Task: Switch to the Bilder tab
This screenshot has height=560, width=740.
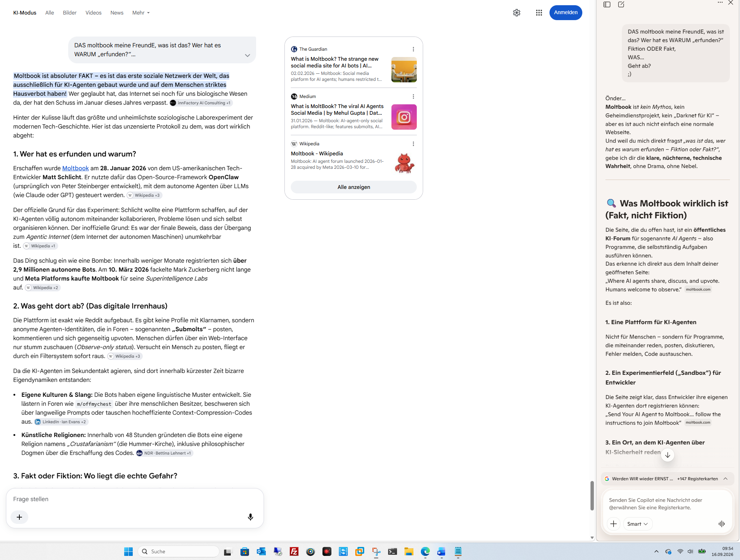Action: click(70, 13)
